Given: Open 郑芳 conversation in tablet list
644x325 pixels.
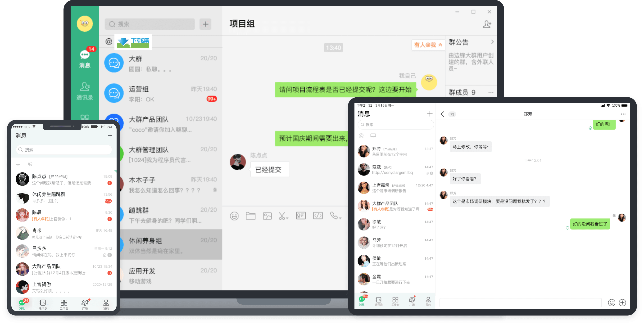Looking at the screenshot, I should [395, 151].
